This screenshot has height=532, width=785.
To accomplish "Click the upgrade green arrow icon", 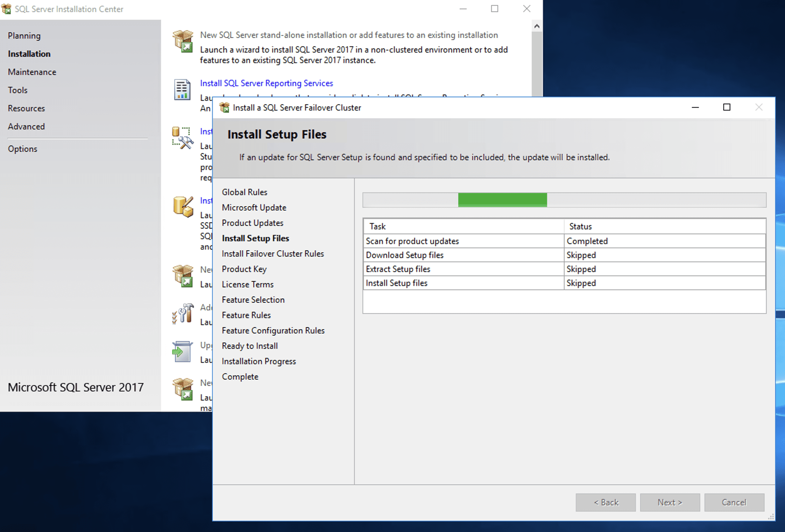I will [x=182, y=351].
